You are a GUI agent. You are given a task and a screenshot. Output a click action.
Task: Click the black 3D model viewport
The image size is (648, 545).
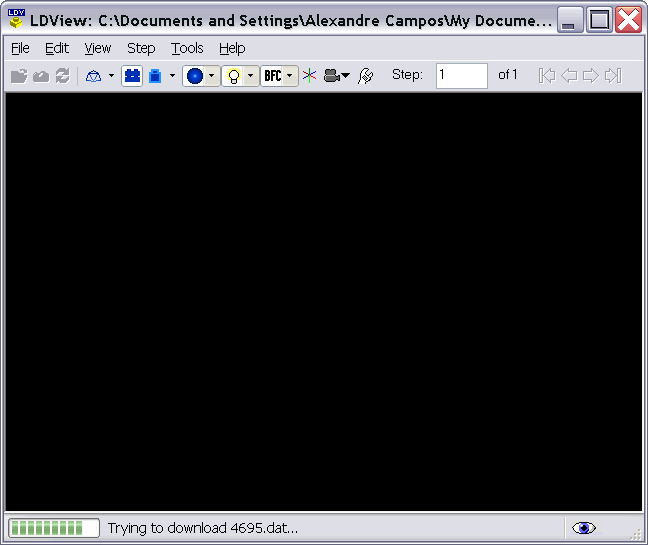(x=324, y=302)
